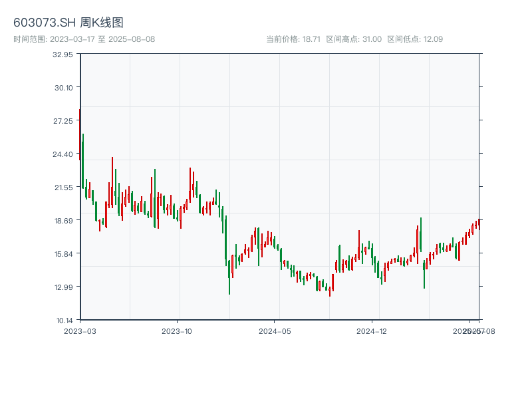The height and width of the screenshot is (399, 532).
Task: Click the period high label 区间高点: 31.00
Action: [354, 39]
